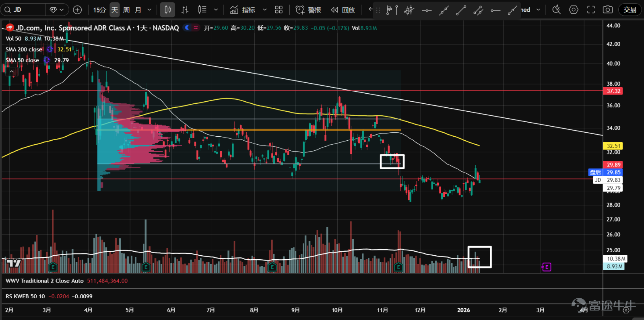This screenshot has width=644, height=320.
Task: Select the volume candles chart style icon
Action: [202, 10]
